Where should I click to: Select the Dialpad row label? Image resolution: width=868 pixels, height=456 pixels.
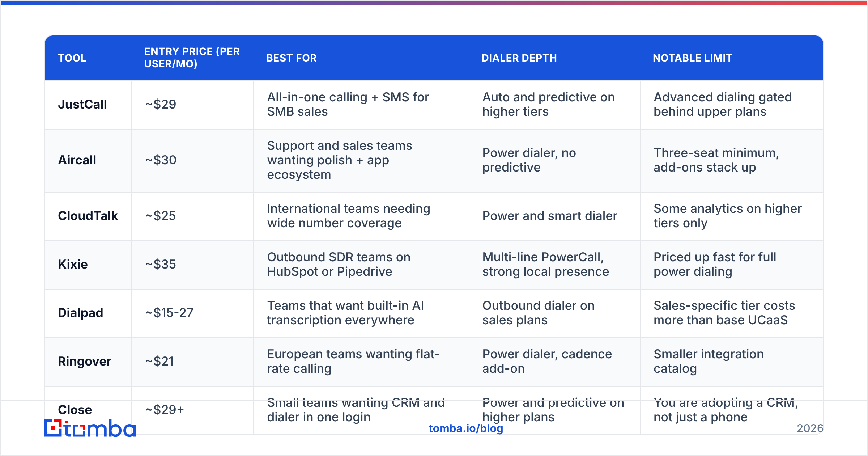[81, 313]
